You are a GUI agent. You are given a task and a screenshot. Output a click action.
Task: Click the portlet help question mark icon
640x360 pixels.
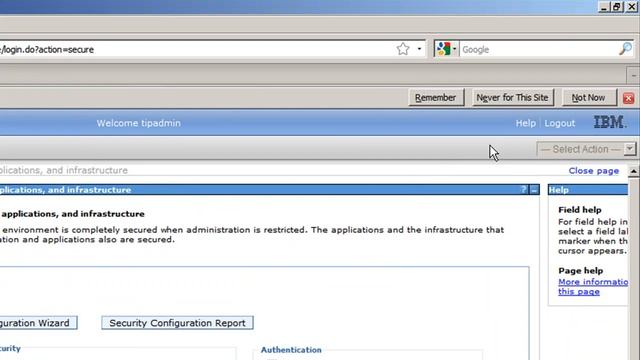coord(523,189)
